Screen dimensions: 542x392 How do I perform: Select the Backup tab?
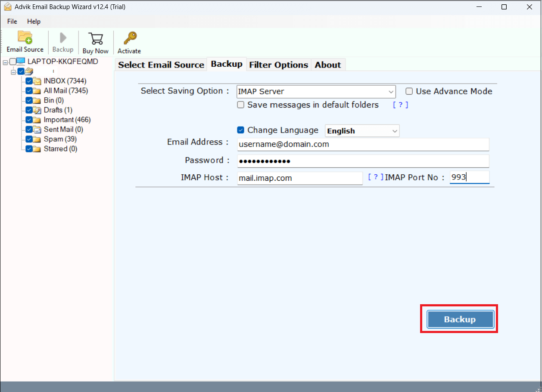pyautogui.click(x=227, y=64)
